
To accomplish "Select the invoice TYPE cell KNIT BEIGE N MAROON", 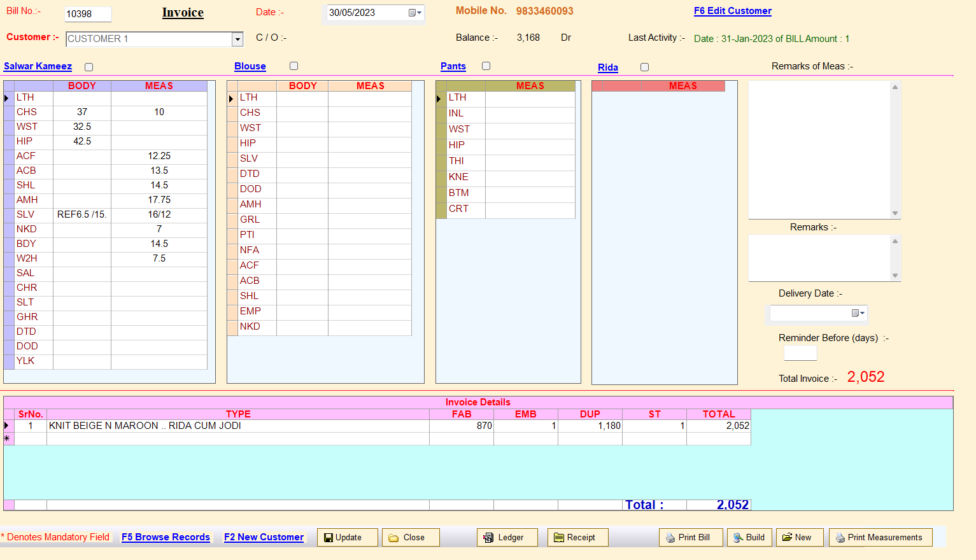I will tap(238, 426).
